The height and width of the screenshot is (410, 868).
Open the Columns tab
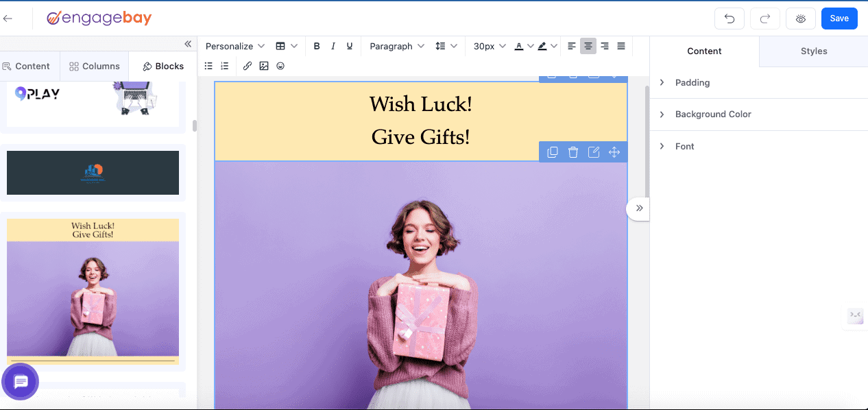click(x=95, y=67)
